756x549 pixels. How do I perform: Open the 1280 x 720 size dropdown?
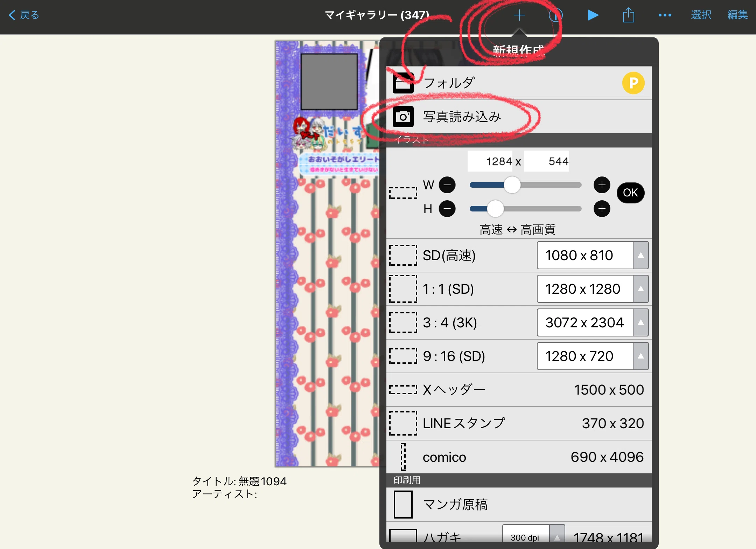pos(593,356)
